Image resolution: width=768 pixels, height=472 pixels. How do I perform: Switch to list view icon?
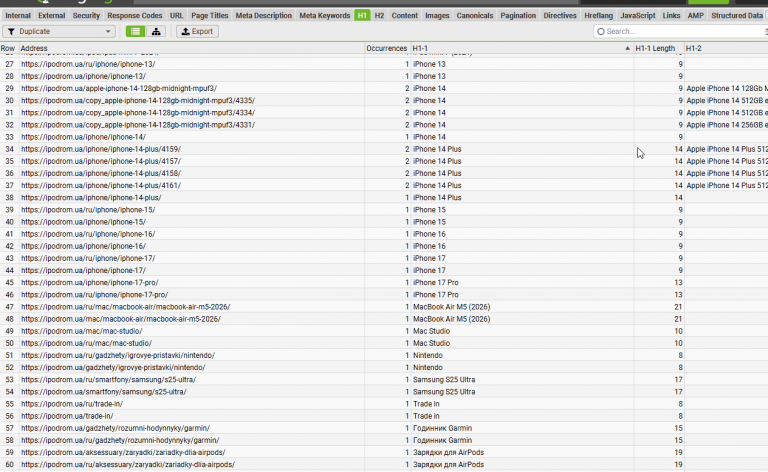coord(135,31)
